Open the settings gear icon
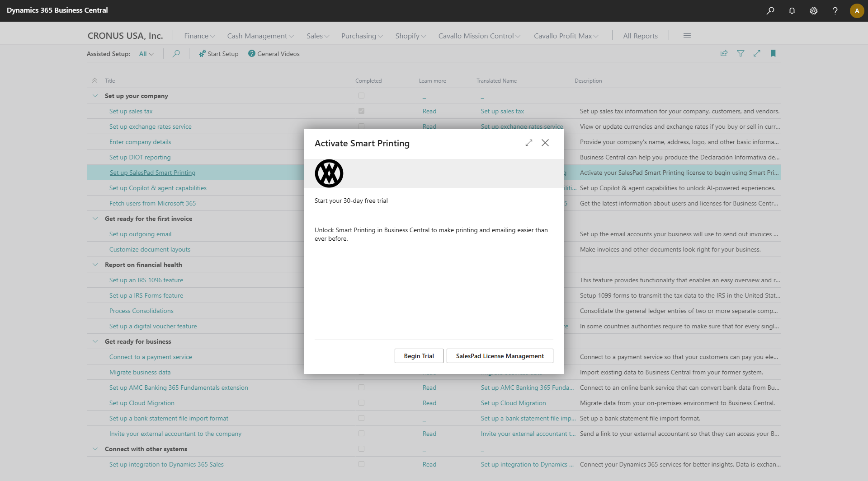868x481 pixels. click(x=814, y=11)
